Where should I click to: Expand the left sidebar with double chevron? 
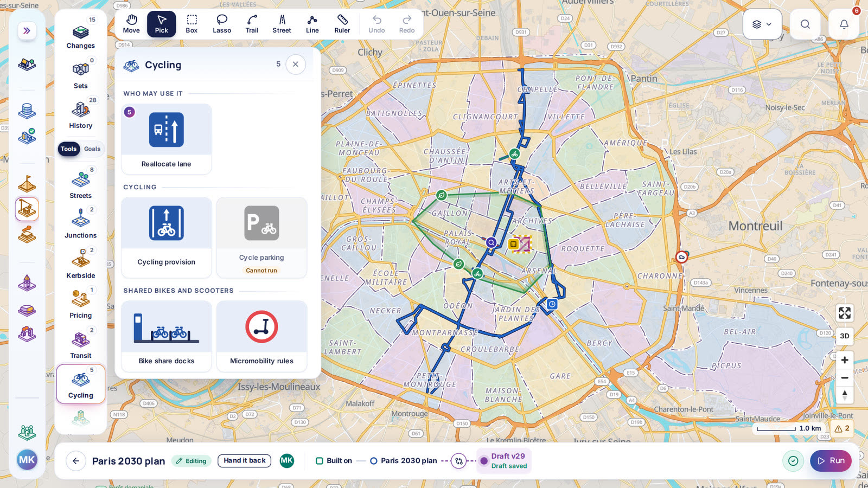[x=27, y=31]
